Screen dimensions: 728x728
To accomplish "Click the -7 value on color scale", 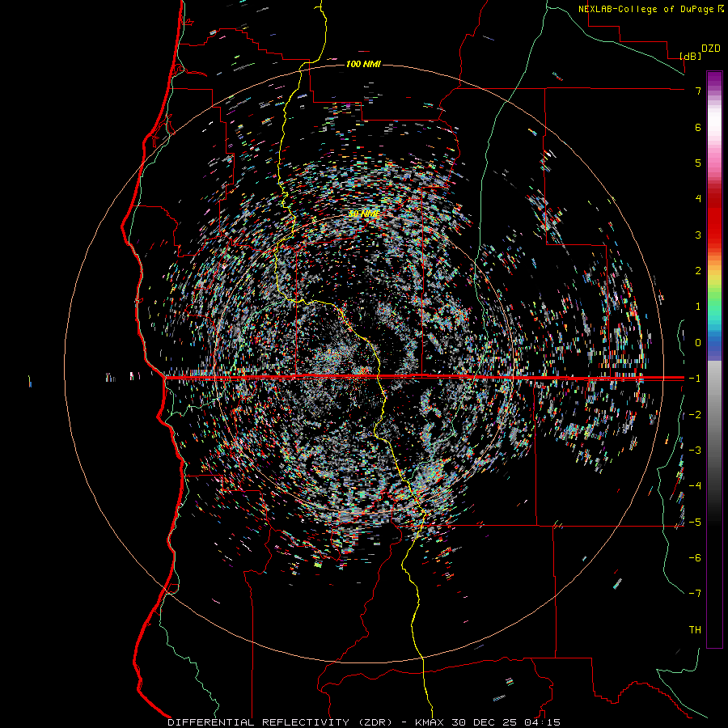I will (695, 594).
